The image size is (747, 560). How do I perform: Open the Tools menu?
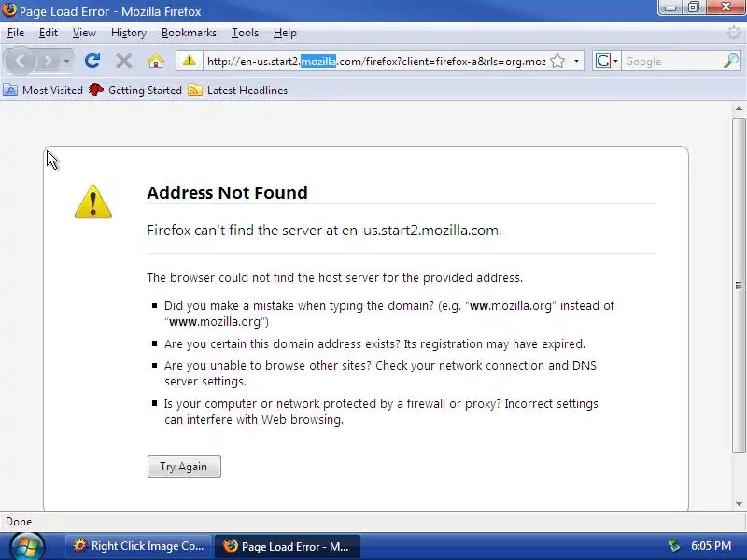(245, 33)
